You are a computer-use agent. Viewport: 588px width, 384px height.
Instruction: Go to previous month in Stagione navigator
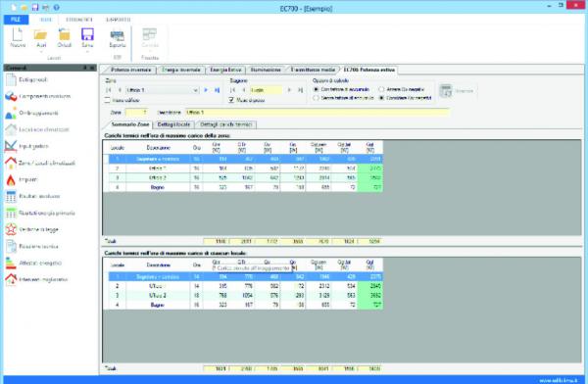244,90
